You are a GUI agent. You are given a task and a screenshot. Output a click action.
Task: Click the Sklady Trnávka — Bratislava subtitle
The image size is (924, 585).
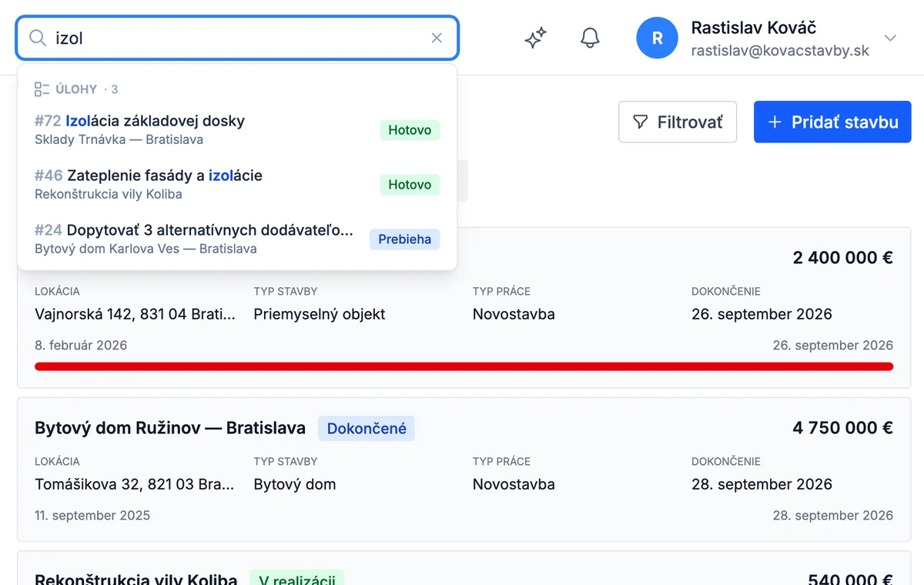(x=119, y=139)
